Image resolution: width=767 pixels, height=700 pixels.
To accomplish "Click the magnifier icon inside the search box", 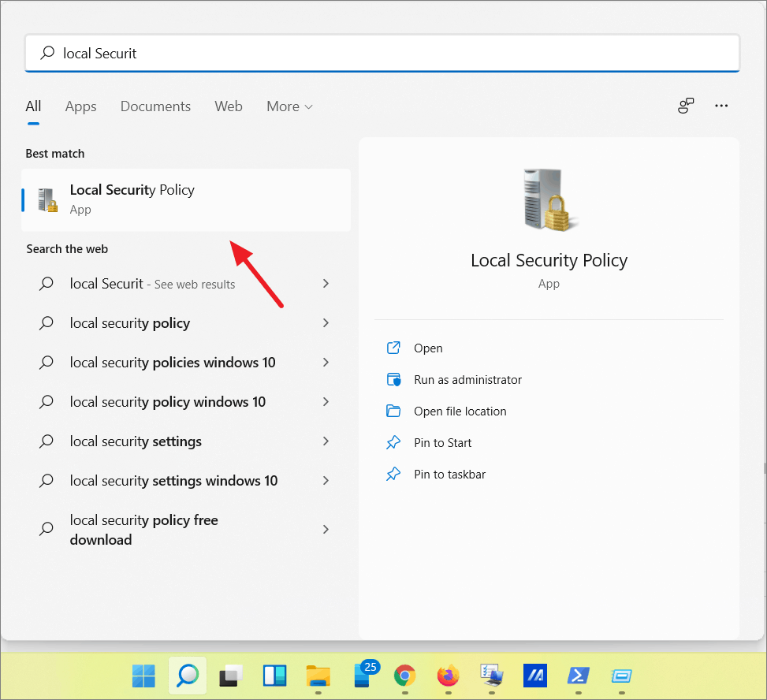I will click(x=47, y=53).
